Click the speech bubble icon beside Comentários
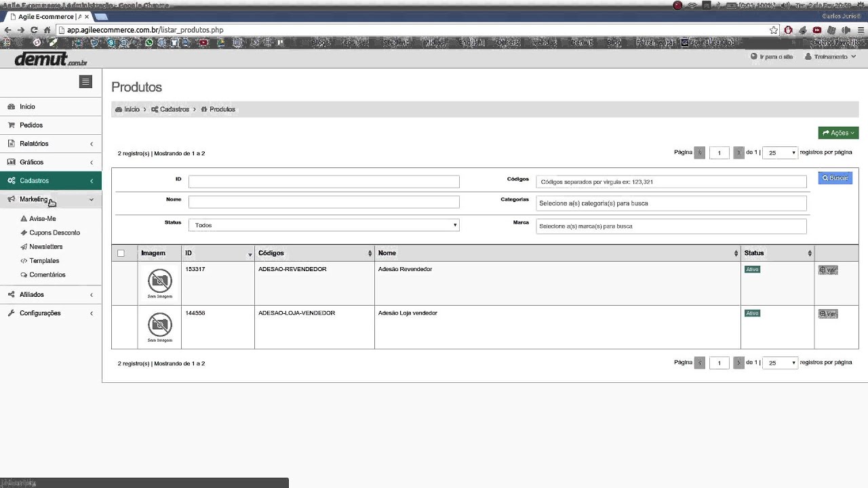Viewport: 868px width, 488px height. tap(24, 275)
